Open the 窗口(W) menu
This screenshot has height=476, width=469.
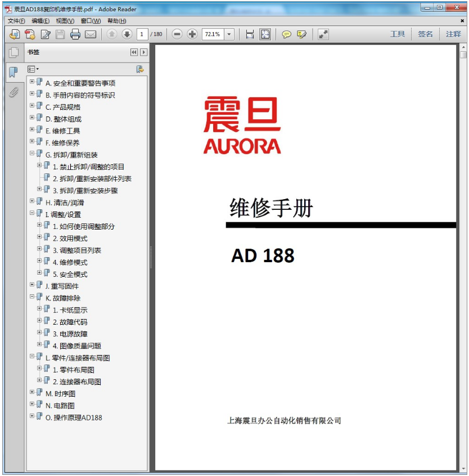(x=91, y=21)
